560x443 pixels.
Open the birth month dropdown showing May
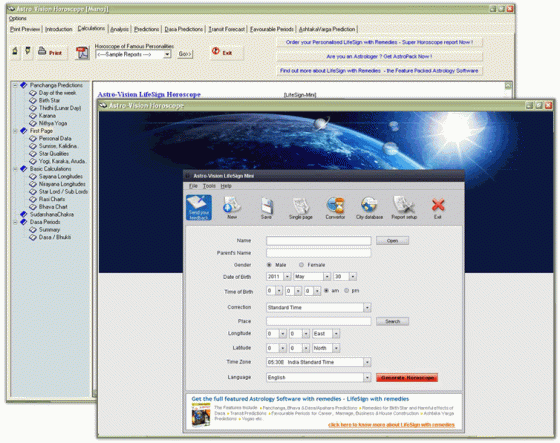[x=327, y=277]
